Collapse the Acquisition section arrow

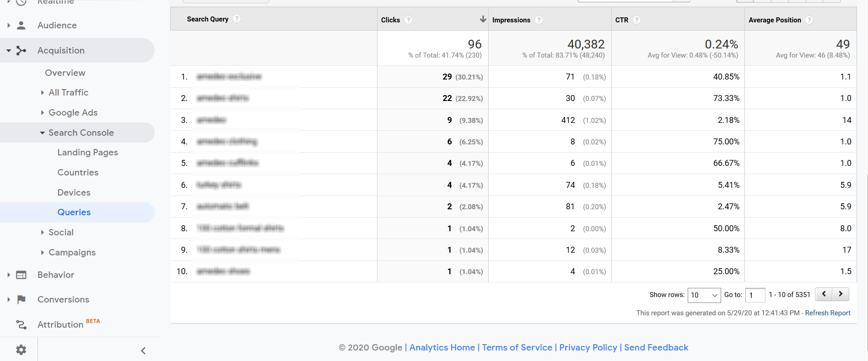[x=9, y=50]
